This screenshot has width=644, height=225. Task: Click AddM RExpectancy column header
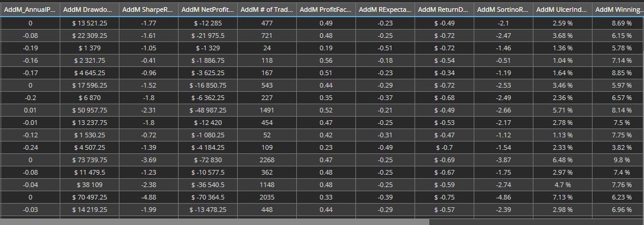click(385, 9)
